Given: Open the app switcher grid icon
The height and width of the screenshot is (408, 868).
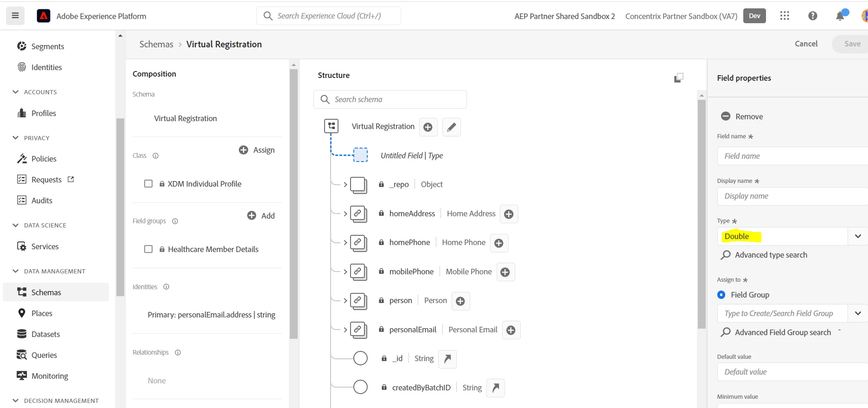Looking at the screenshot, I should coord(785,16).
